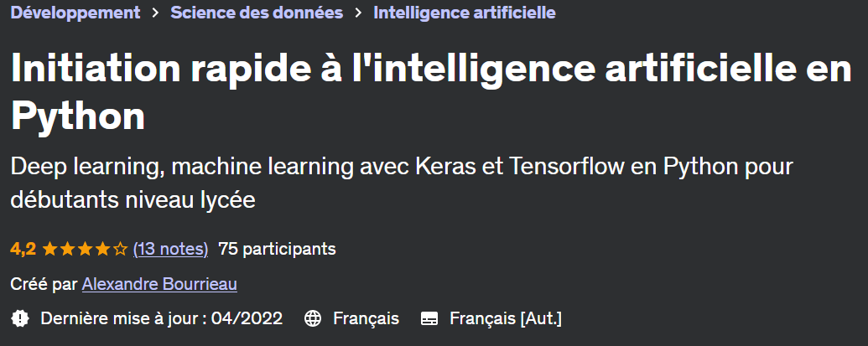Click the closed captions subtitle icon
The height and width of the screenshot is (346, 868).
pos(429,318)
